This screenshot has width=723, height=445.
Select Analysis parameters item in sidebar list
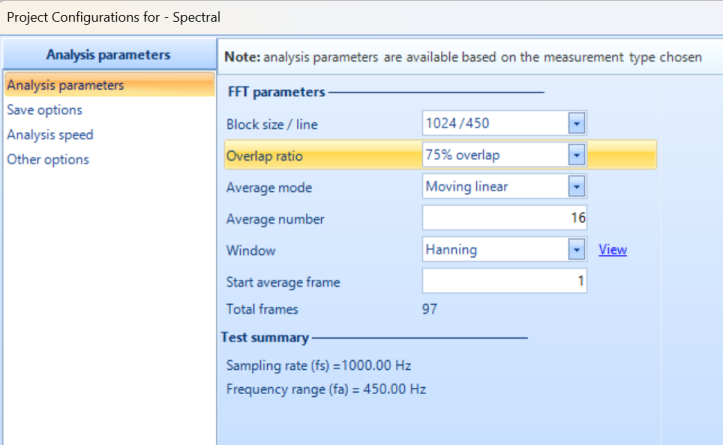point(65,85)
